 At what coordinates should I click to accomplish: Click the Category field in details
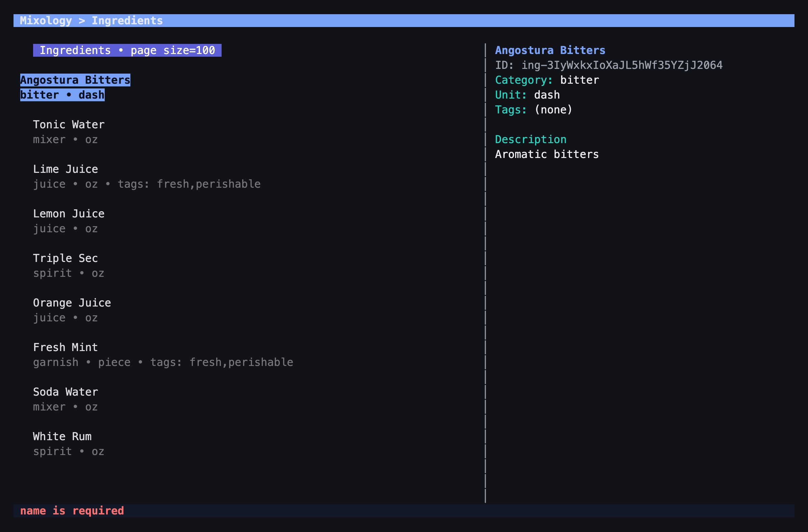[x=547, y=80]
